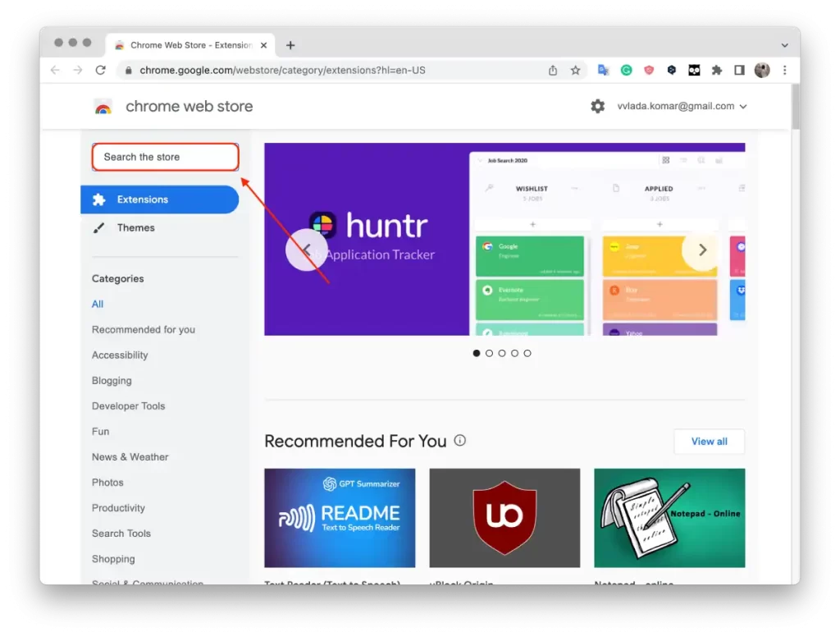This screenshot has width=840, height=637.
Task: Select the first carousel dot
Action: click(477, 353)
